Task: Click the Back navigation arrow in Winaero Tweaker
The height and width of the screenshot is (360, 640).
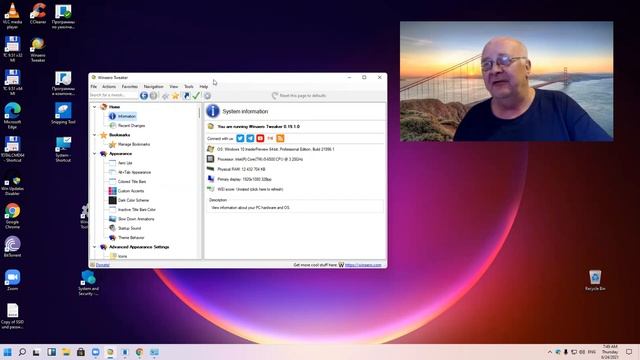Action: click(x=144, y=96)
